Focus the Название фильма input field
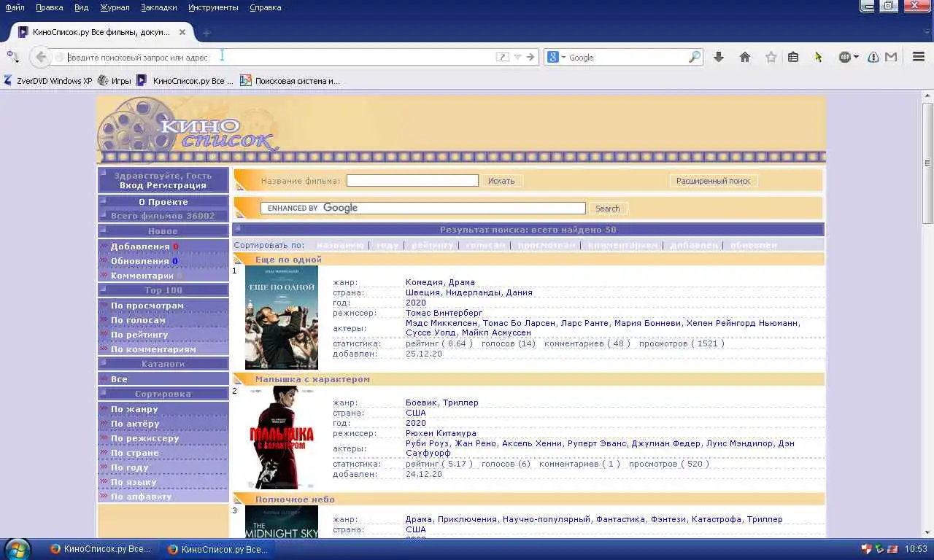 (x=412, y=181)
